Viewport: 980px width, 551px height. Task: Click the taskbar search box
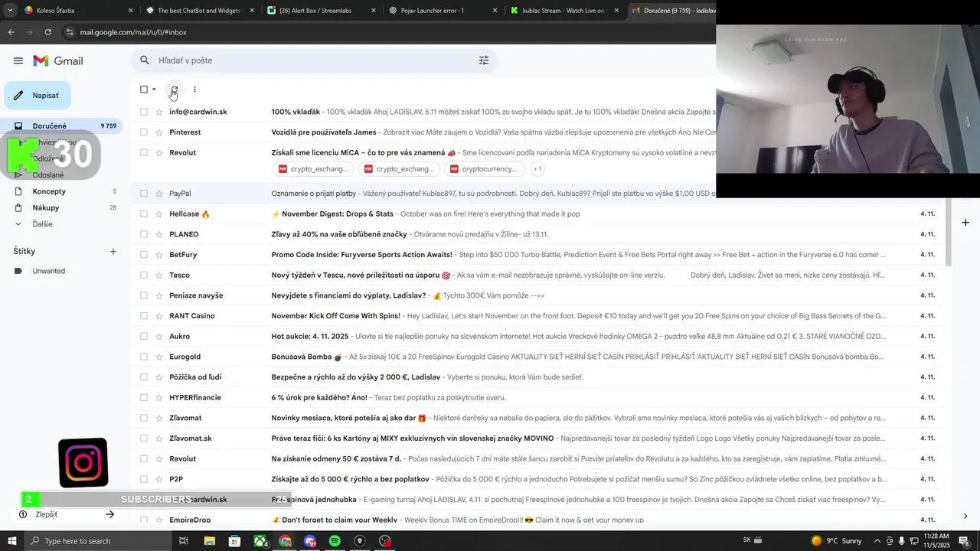99,541
